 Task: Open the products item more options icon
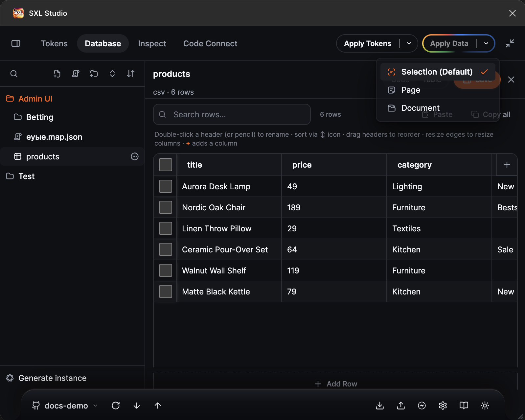pos(135,156)
